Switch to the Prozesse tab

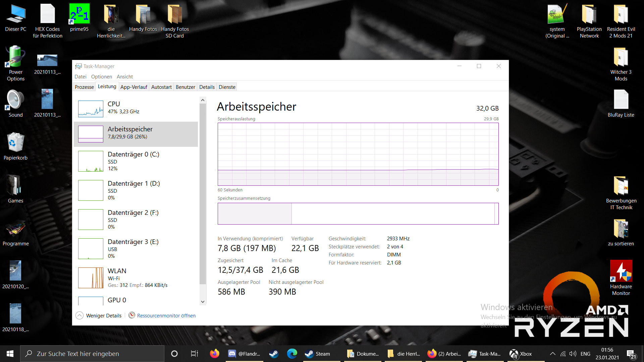[x=84, y=87]
